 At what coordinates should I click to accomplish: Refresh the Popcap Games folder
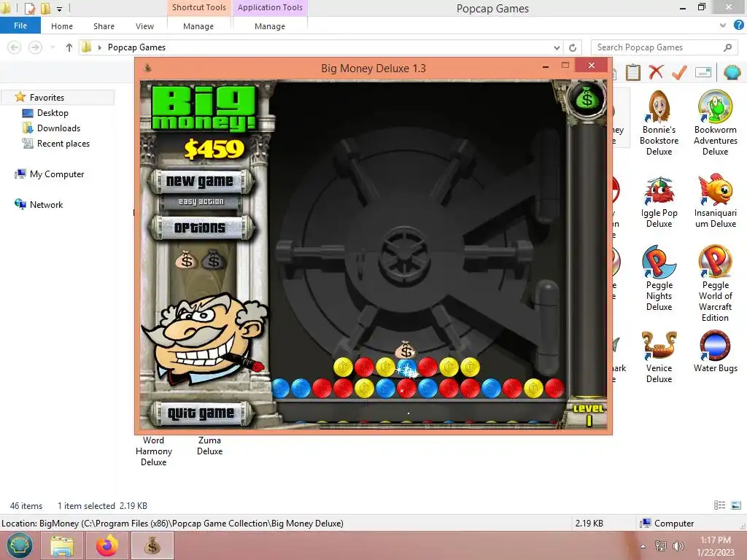click(x=573, y=47)
